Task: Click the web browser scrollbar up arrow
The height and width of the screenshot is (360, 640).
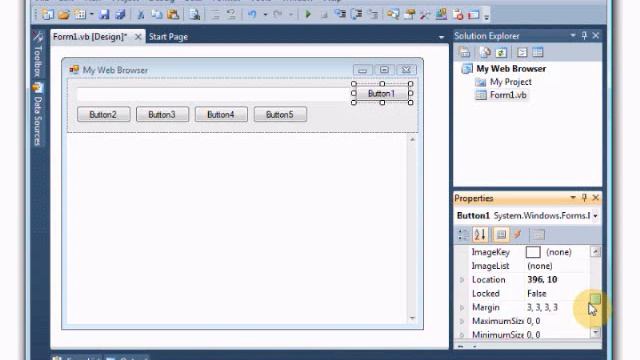Action: coord(412,140)
